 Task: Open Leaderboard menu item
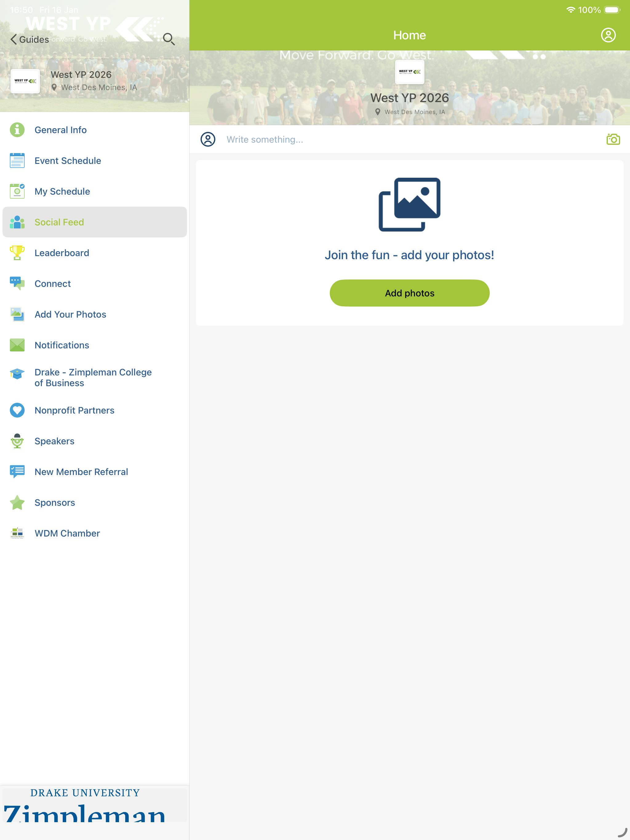point(95,253)
